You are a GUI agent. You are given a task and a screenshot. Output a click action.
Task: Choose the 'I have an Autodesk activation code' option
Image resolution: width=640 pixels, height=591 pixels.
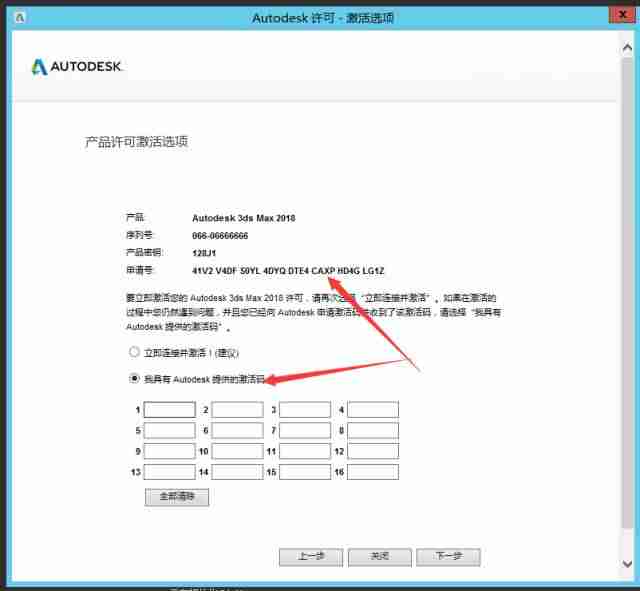134,379
